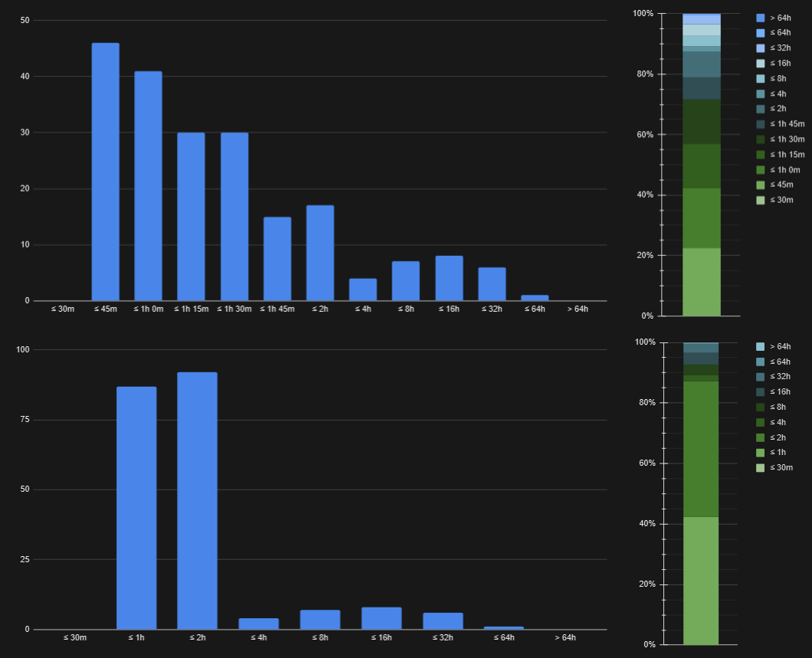Click the ≤ 45m legend color swatch
The width and height of the screenshot is (812, 658).
click(x=760, y=185)
